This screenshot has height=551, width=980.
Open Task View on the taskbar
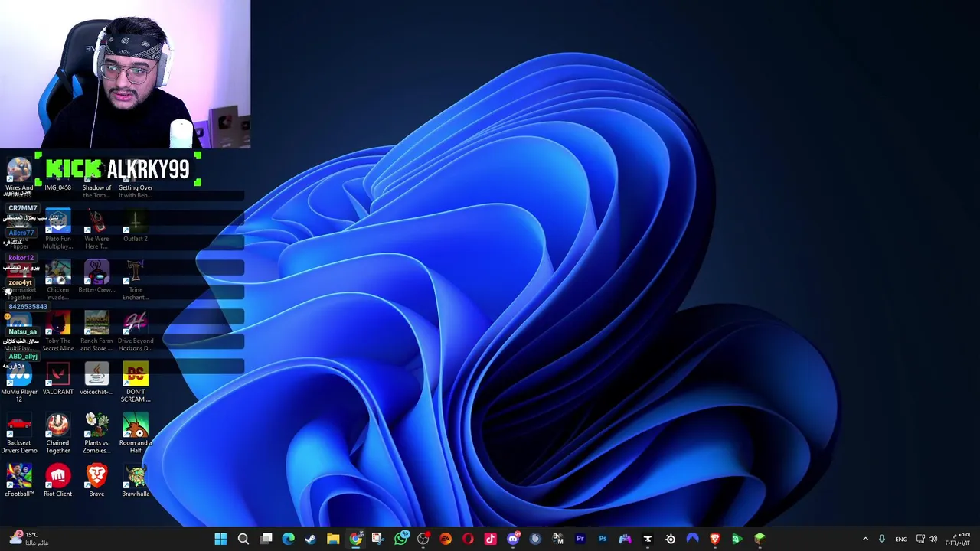coord(266,539)
